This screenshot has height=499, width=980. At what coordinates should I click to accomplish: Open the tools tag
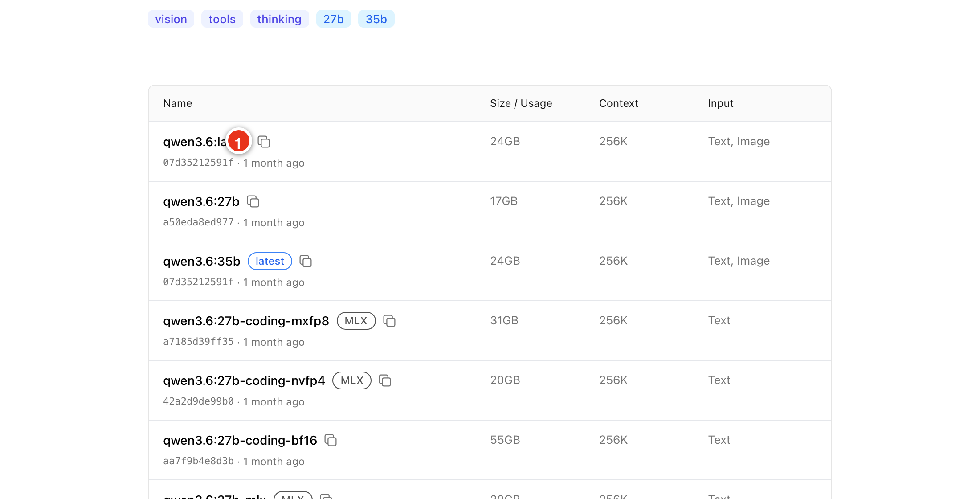[x=222, y=19]
